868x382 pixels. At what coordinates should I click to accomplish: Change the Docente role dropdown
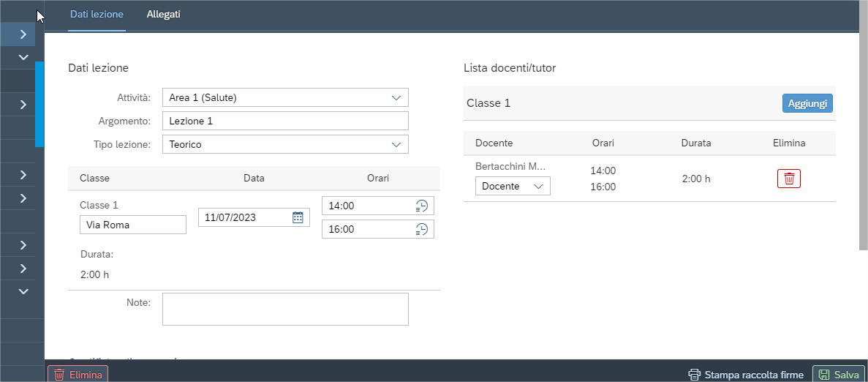[513, 187]
